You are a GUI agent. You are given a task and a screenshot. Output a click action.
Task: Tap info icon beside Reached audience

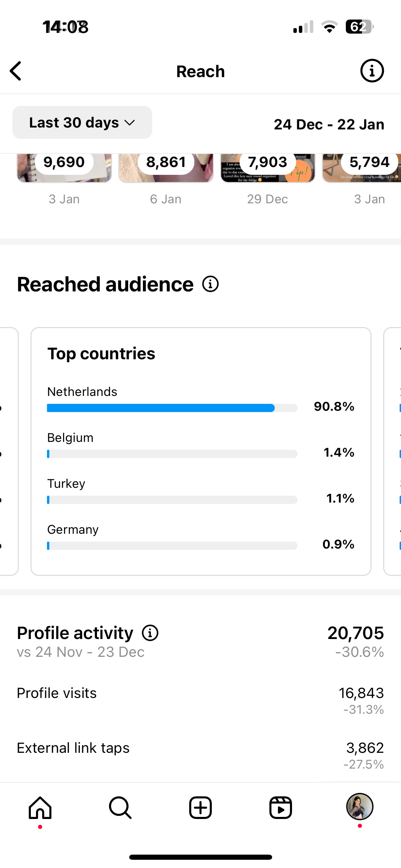click(210, 284)
